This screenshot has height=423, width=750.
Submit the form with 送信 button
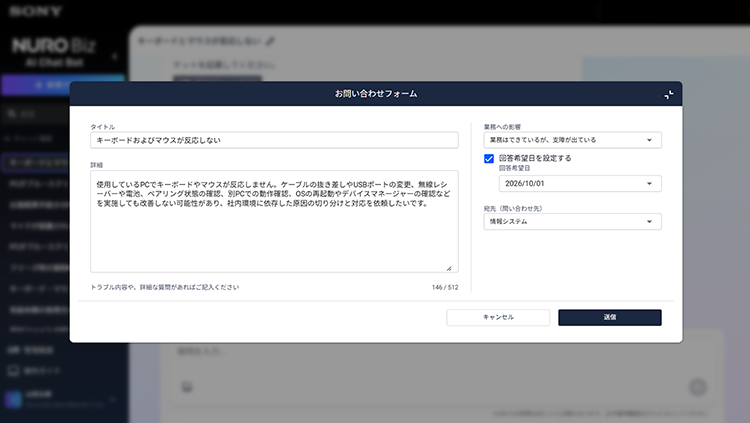coord(610,317)
